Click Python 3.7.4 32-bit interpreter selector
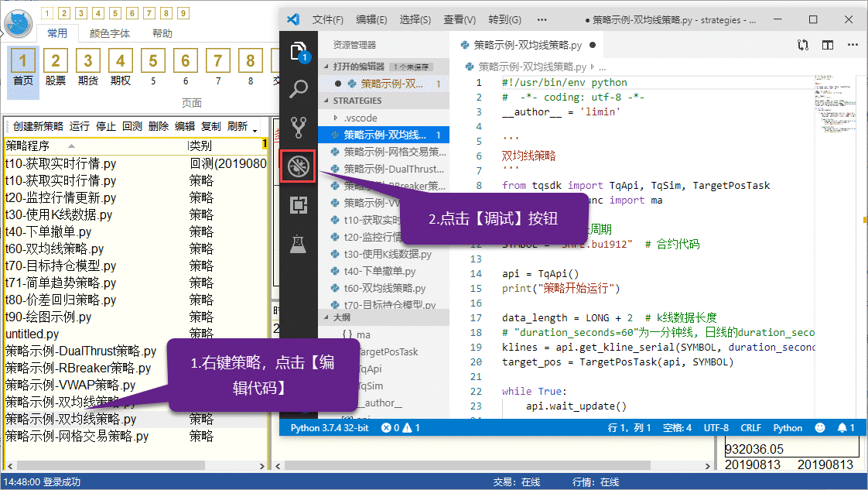Viewport: 868px width, 490px height. tap(330, 427)
